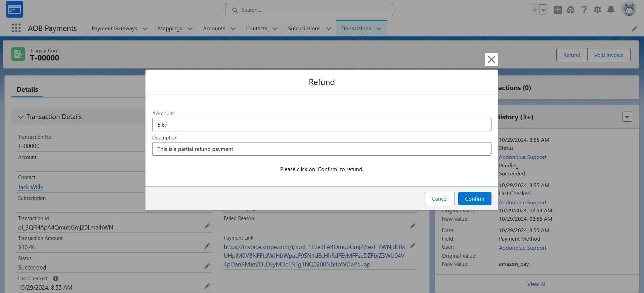The image size is (644, 293).
Task: Open Addonblue Support link under Payment Method
Action: pos(522,248)
